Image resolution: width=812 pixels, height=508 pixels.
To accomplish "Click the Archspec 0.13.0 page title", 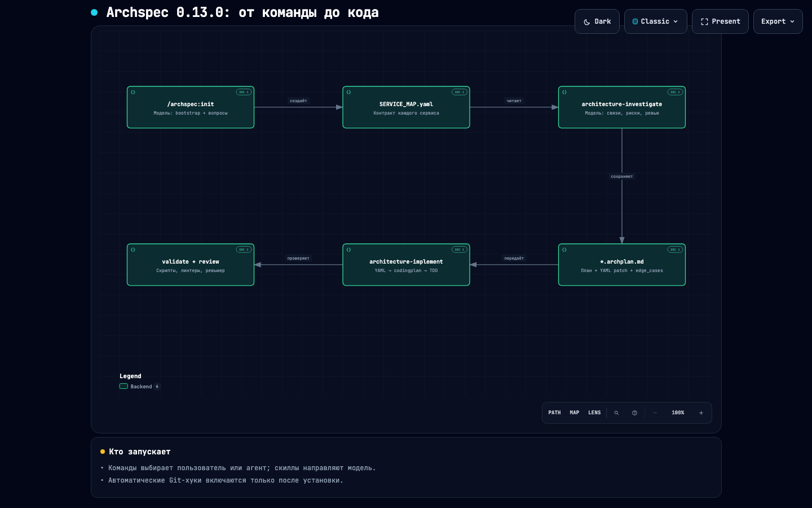I will [242, 12].
